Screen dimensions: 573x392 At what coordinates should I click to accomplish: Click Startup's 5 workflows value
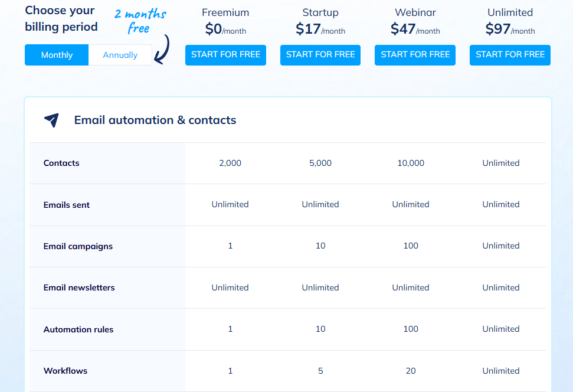320,371
